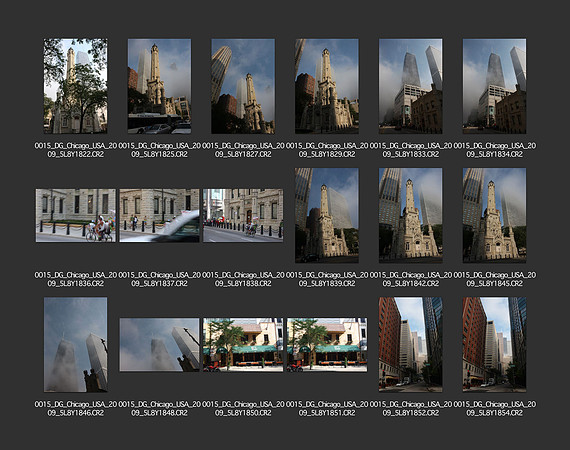Click filename label ending 5L8Y1852.CR2
Image resolution: width=570 pixels, height=450 pixels.
pyautogui.click(x=411, y=408)
